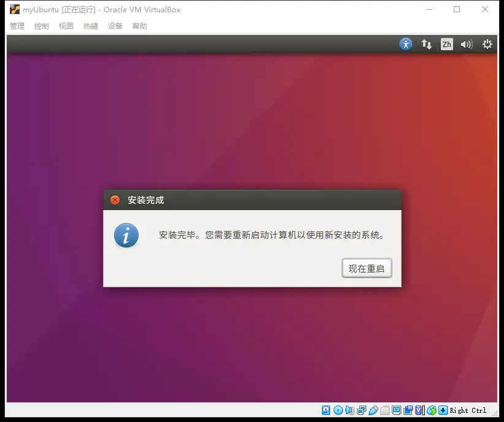Open the power gear system menu

[x=487, y=44]
